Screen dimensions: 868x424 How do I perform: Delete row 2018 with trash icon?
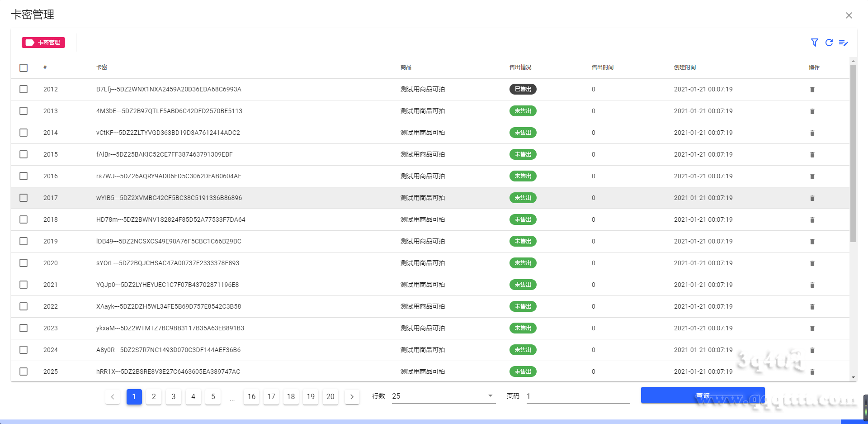point(812,220)
